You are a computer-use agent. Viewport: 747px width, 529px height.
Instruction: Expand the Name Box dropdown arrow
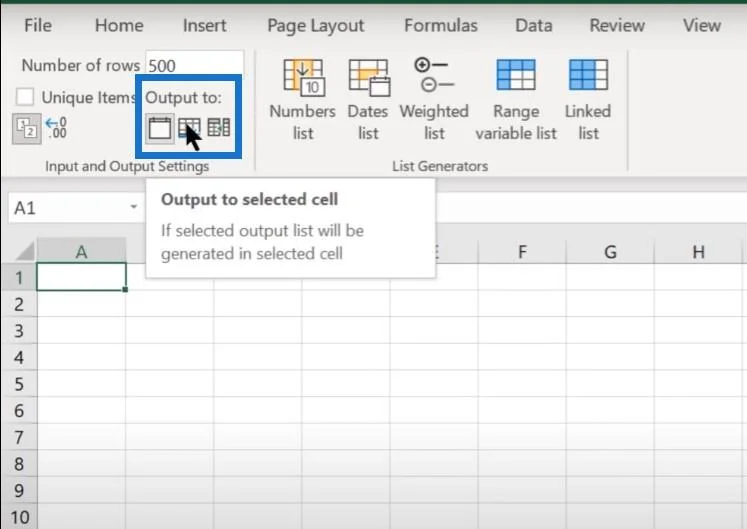(x=134, y=207)
